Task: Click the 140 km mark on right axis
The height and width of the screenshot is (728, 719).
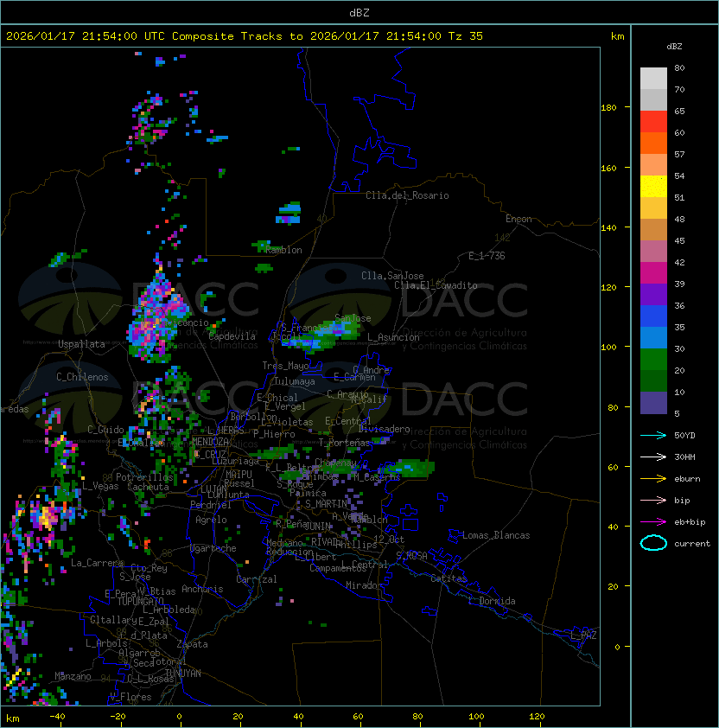Action: (608, 228)
